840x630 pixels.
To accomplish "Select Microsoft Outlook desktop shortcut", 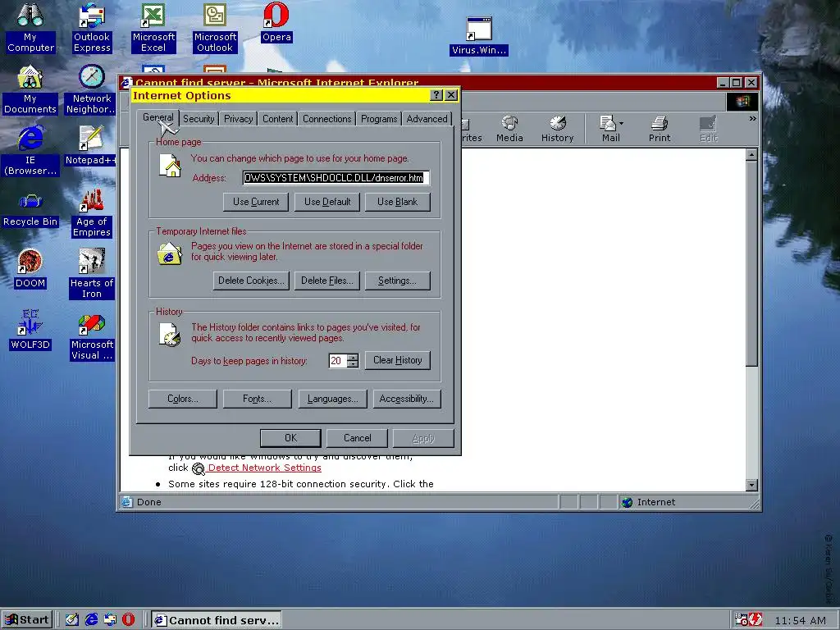I will coord(215,28).
